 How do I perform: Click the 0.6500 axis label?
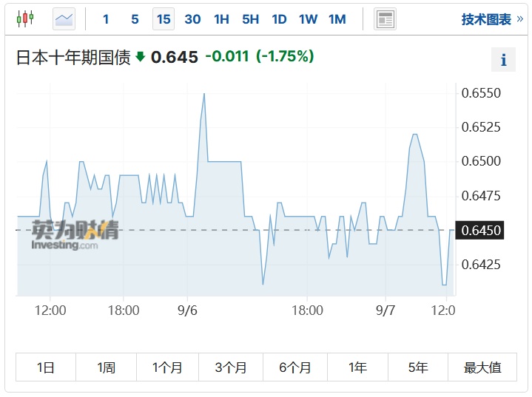point(481,161)
